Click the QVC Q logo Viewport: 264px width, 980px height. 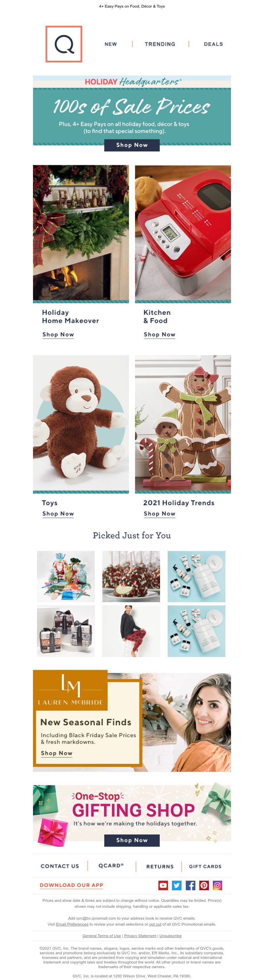point(64,44)
